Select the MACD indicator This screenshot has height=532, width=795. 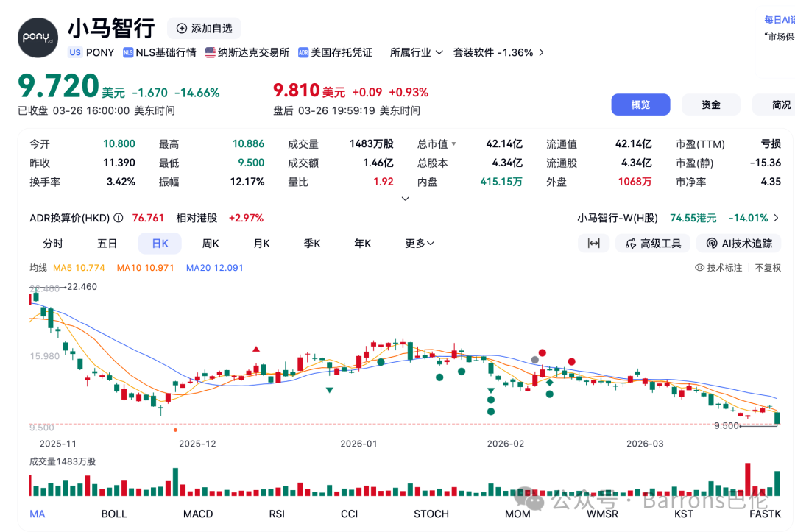pyautogui.click(x=198, y=514)
